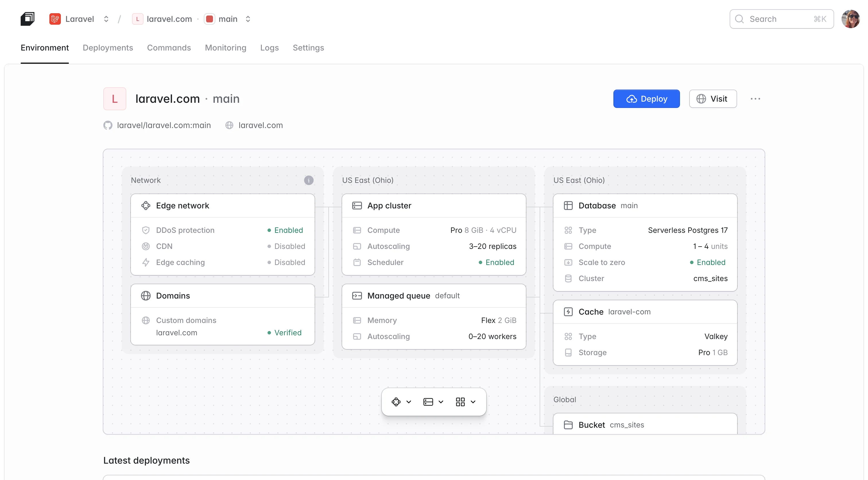Click the Domains globe icon

[x=146, y=296]
